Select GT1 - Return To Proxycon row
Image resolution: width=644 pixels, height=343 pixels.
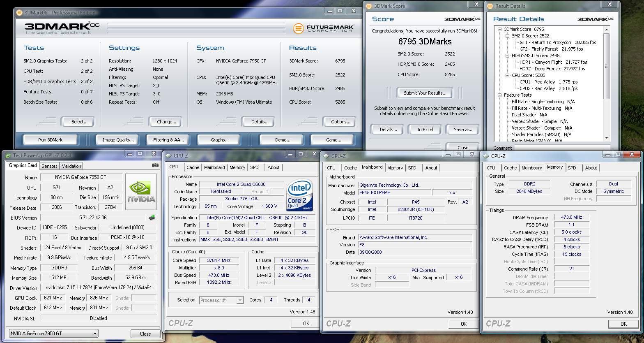[x=558, y=42]
